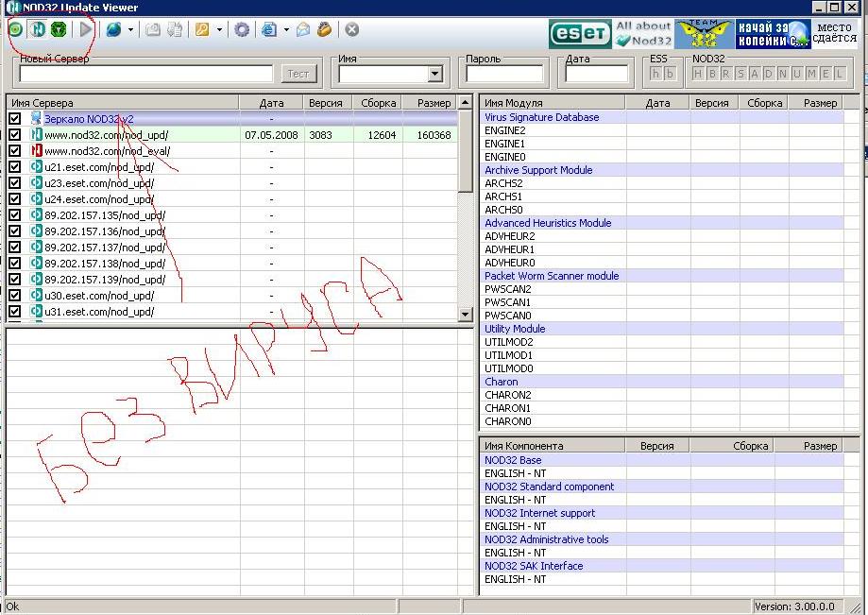Click the Имя Модуля column header
Viewport: 868px width, 615px height.
point(552,102)
